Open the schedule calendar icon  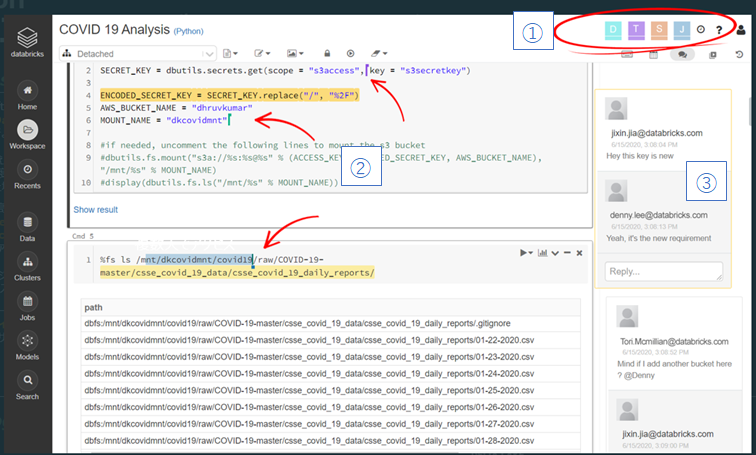653,54
